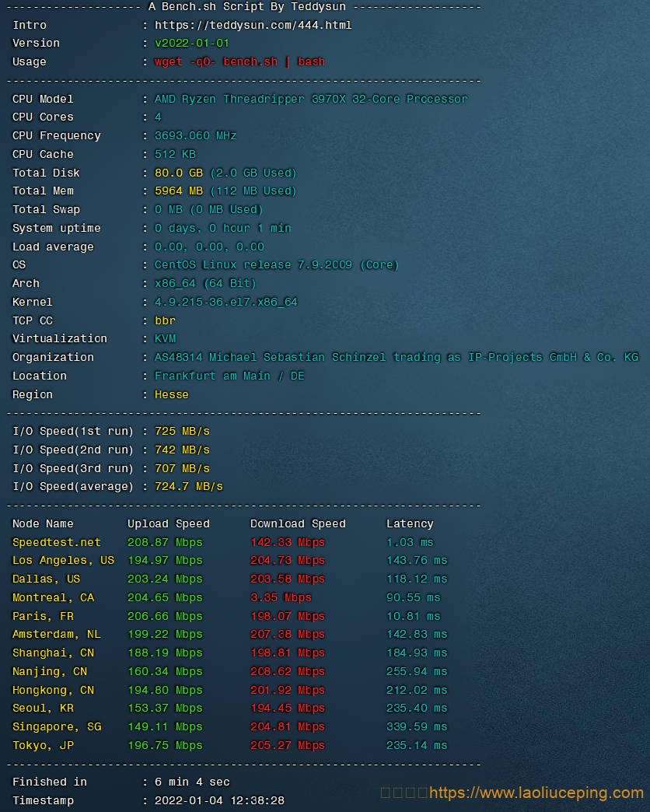
Task: Click Dallas latency 118.12 ms
Action: click(x=417, y=579)
